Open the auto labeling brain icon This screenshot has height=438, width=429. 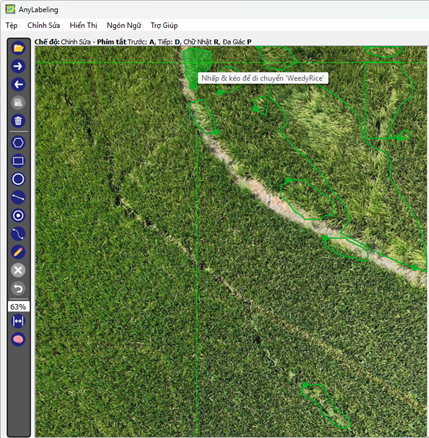tap(18, 340)
